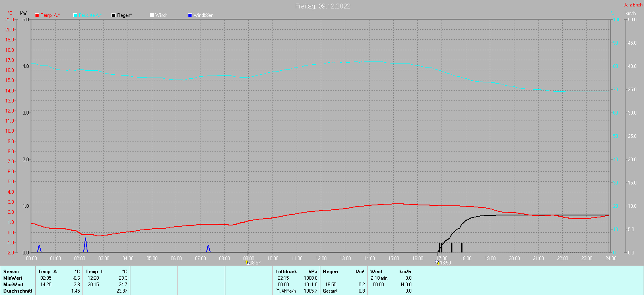Select the Windböen legend label
The height and width of the screenshot is (295, 644).
coord(204,15)
